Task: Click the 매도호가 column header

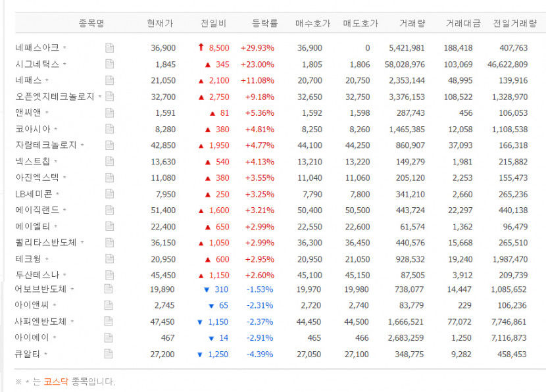Action: pyautogui.click(x=360, y=23)
